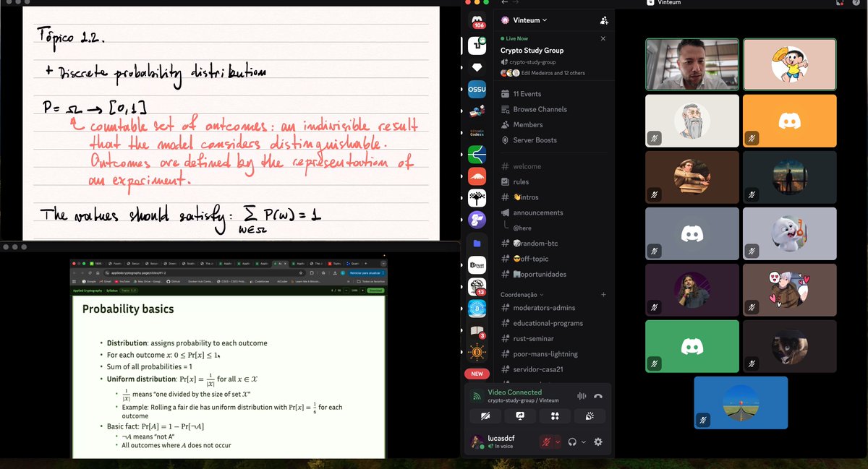Disconnect from the voice call

(x=598, y=395)
